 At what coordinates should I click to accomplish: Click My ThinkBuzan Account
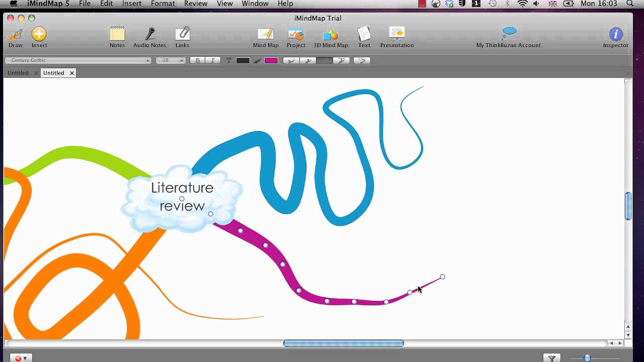[x=508, y=35]
